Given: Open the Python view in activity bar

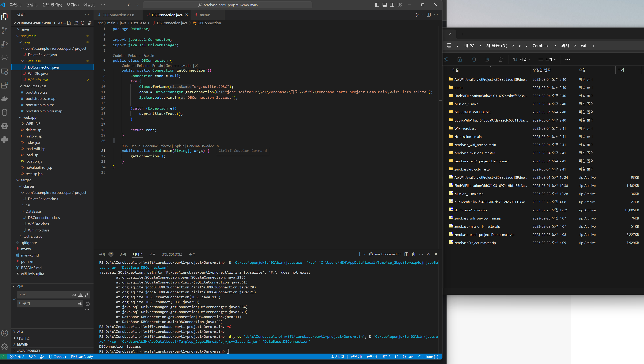Looking at the screenshot, I should coord(5,140).
